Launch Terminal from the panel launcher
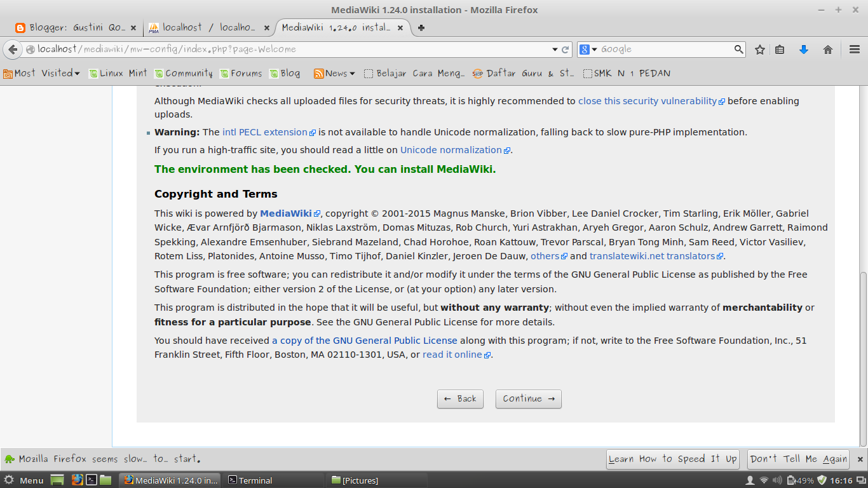This screenshot has width=868, height=488. click(x=92, y=480)
